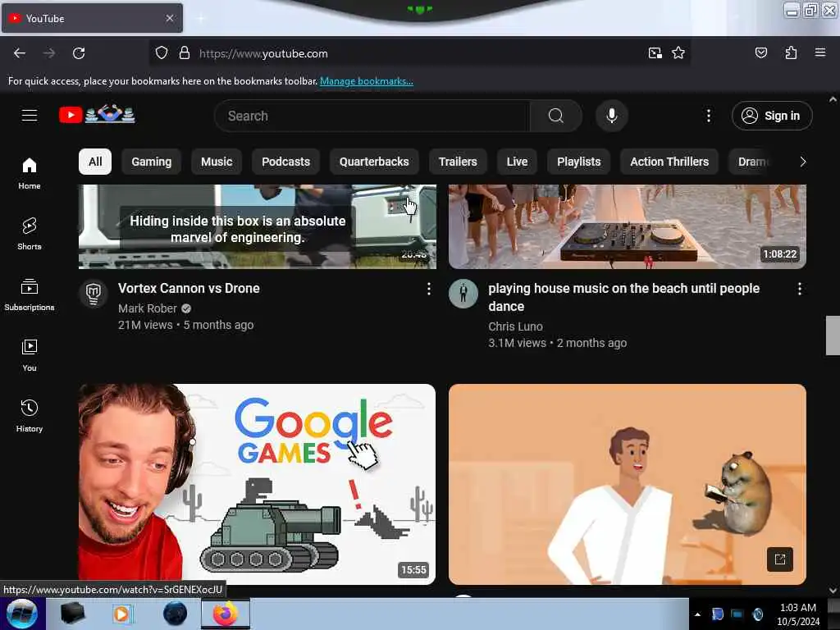Open Mark Rober channel name link
Screen dimensions: 840x630
[x=148, y=308]
